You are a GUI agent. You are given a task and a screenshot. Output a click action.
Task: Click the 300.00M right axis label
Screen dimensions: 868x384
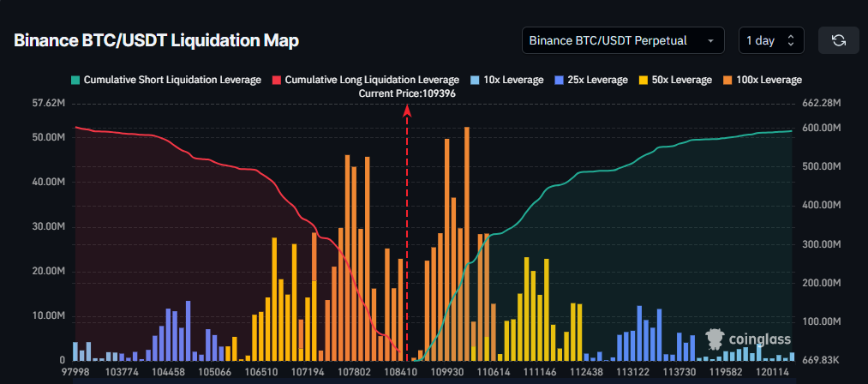(x=820, y=244)
